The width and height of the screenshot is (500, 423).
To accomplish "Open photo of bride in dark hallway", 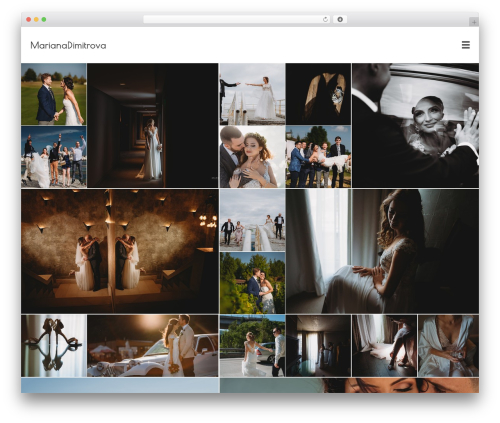I will click(153, 125).
